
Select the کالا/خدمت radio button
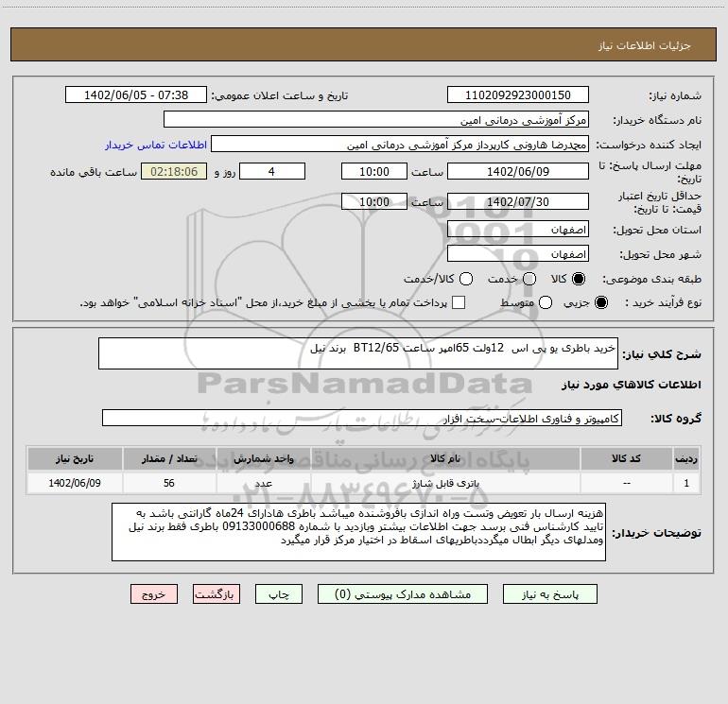tap(466, 279)
